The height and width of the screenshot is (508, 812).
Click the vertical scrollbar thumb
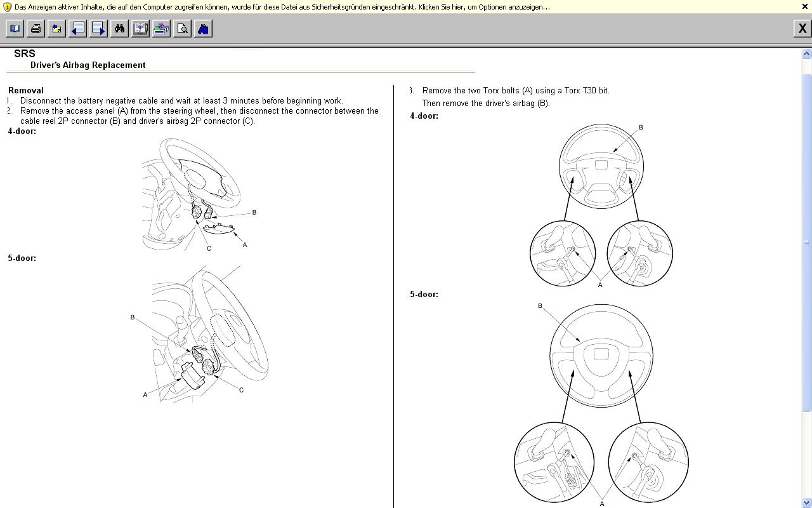click(x=807, y=242)
